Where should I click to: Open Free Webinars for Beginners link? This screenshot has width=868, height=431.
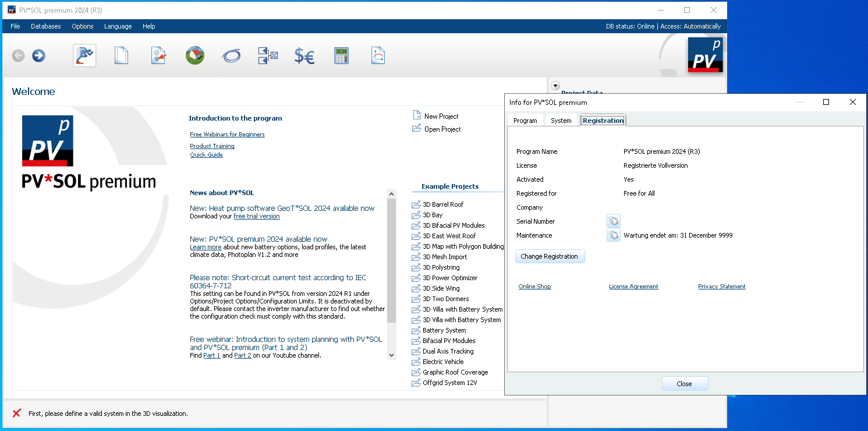tap(228, 135)
